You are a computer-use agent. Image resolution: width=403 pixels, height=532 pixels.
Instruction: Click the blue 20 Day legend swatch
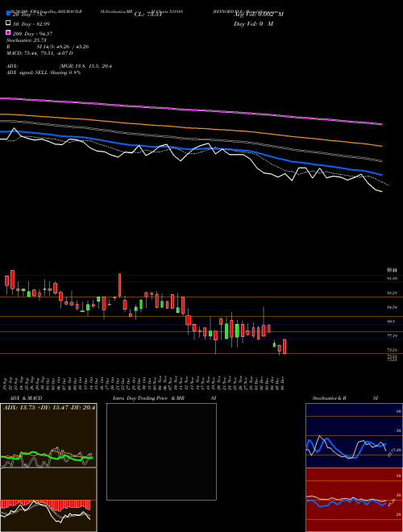tap(8, 14)
